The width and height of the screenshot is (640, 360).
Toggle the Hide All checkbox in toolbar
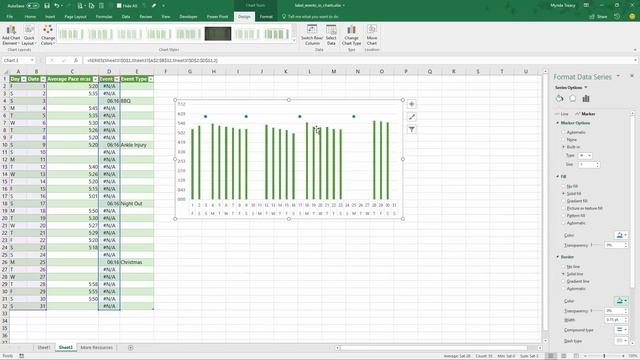coord(119,6)
